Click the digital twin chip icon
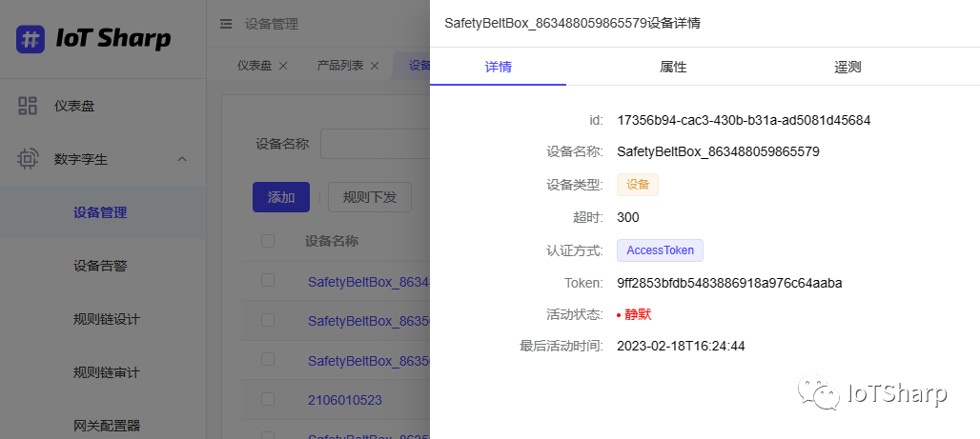The image size is (980, 439). (x=28, y=159)
